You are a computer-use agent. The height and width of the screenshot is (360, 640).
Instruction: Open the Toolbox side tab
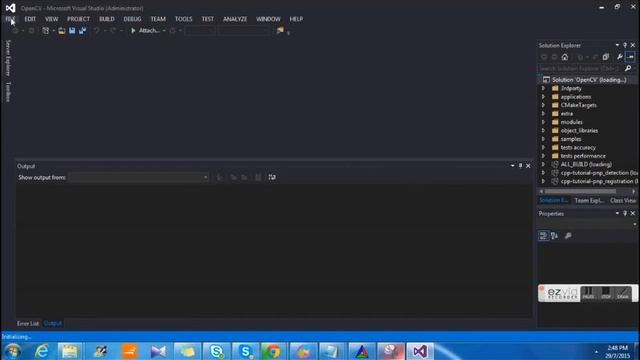click(7, 91)
